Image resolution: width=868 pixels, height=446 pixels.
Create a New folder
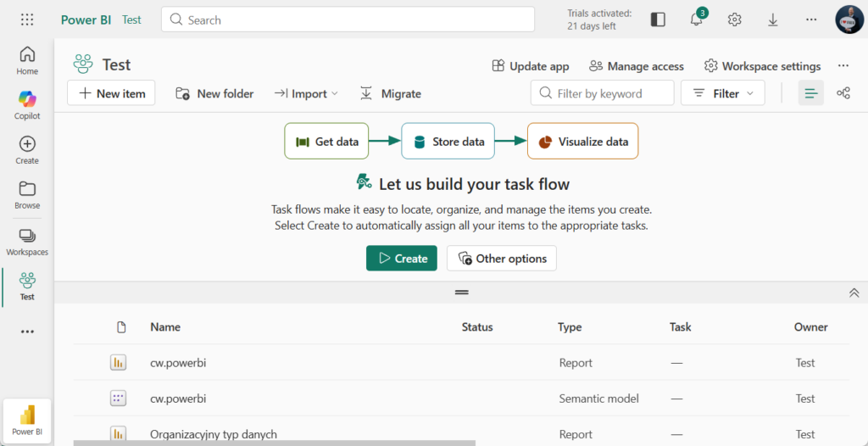[x=214, y=93]
